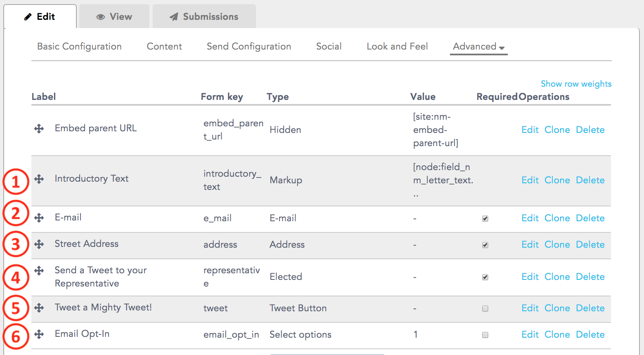
Task: Edit the Street Address component
Action: (x=530, y=244)
